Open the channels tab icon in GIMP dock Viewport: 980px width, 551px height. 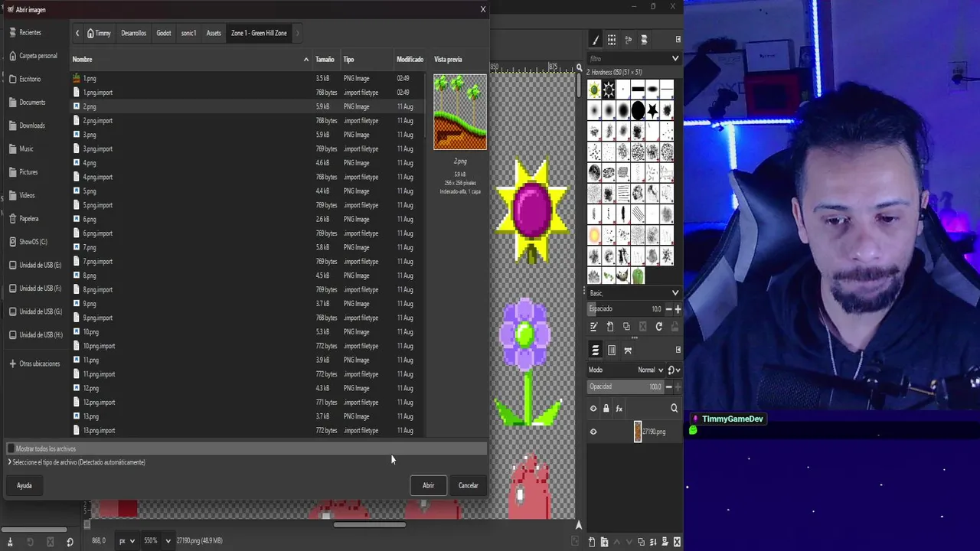[612, 350]
